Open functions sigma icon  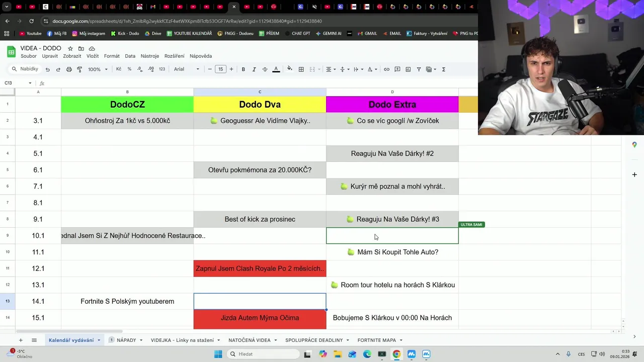pos(443,69)
